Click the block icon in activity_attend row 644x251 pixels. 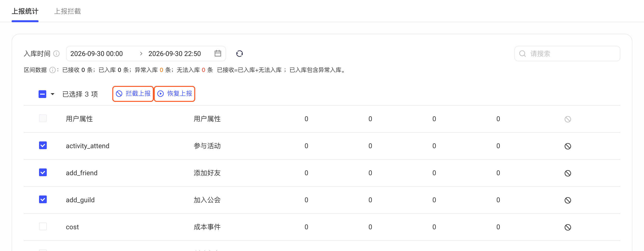pyautogui.click(x=568, y=146)
